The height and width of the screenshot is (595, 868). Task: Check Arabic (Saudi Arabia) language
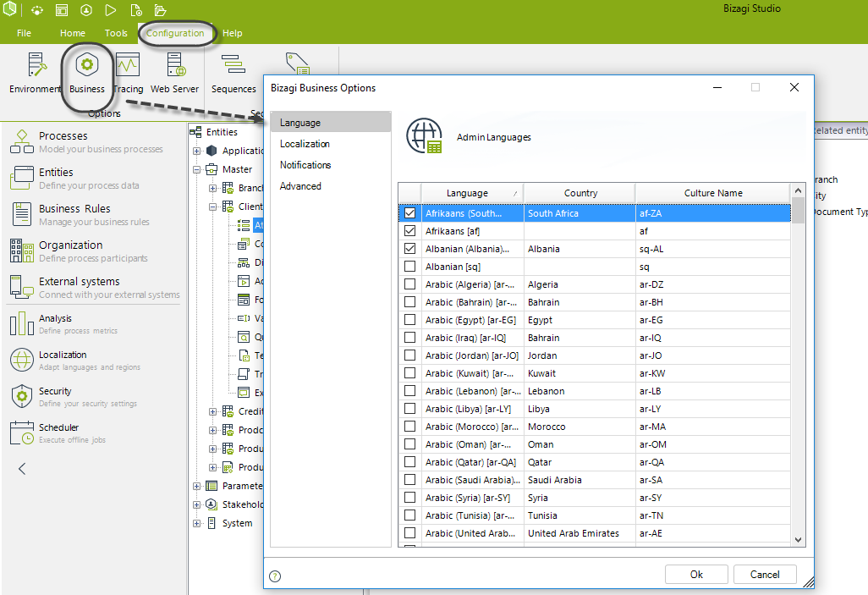pyautogui.click(x=409, y=480)
